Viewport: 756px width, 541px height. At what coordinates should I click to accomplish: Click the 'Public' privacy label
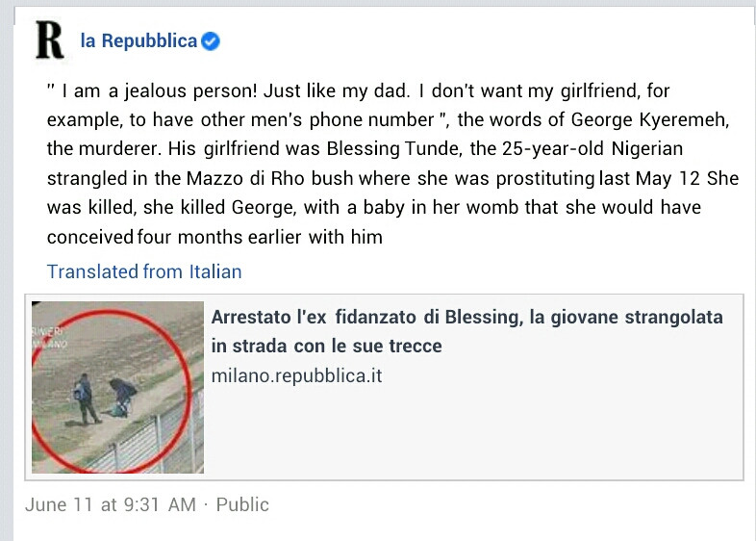242,504
